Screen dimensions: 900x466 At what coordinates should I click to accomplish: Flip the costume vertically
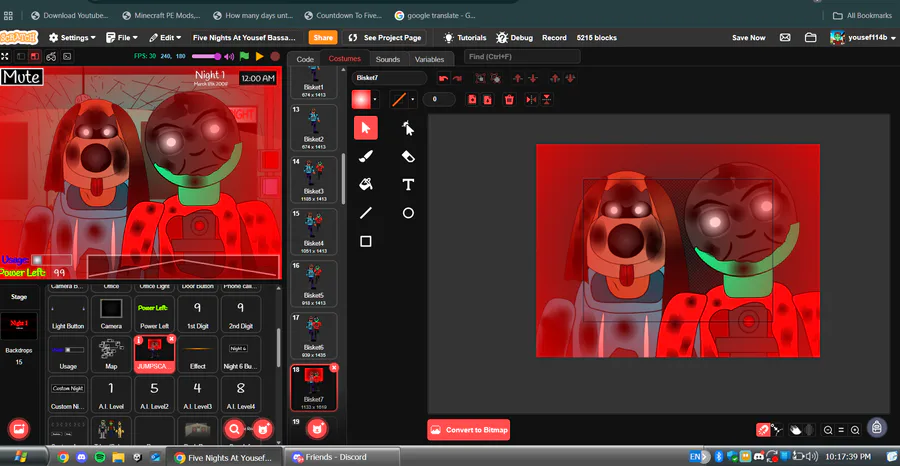coord(546,99)
